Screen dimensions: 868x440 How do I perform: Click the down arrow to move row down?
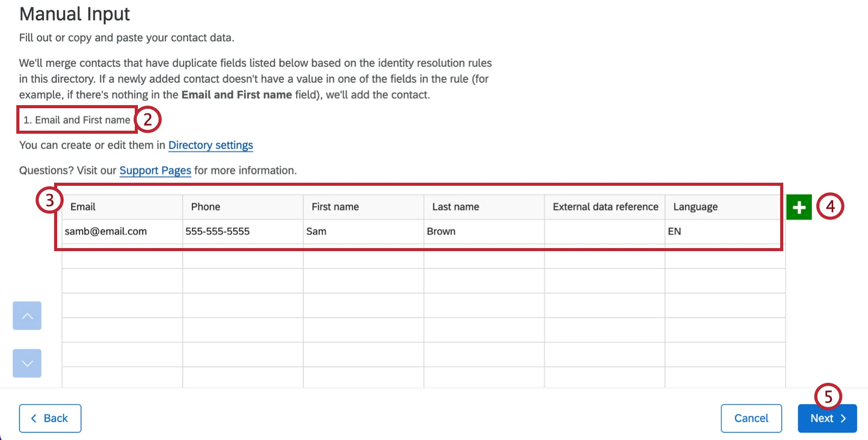click(27, 363)
